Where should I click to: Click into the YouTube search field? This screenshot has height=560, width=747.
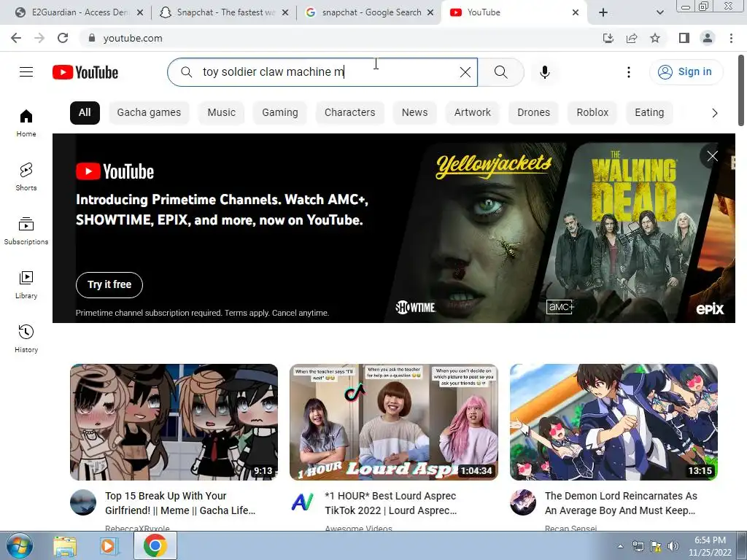click(324, 72)
